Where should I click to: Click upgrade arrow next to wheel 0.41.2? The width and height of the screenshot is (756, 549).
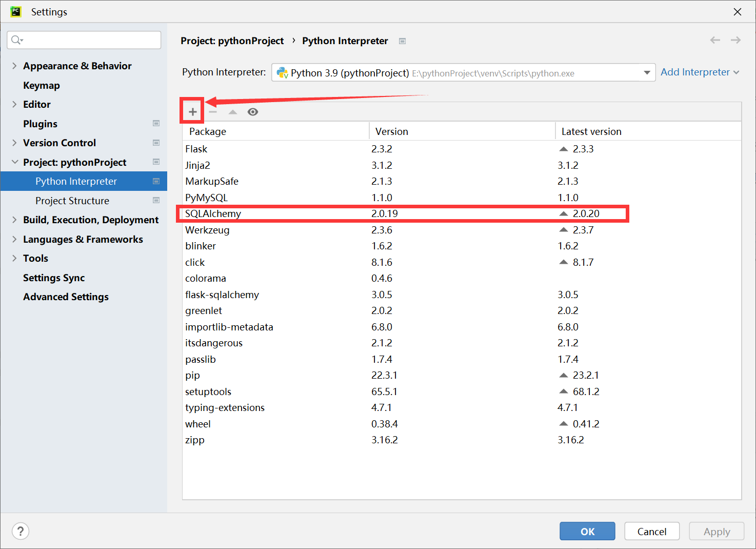(x=564, y=424)
